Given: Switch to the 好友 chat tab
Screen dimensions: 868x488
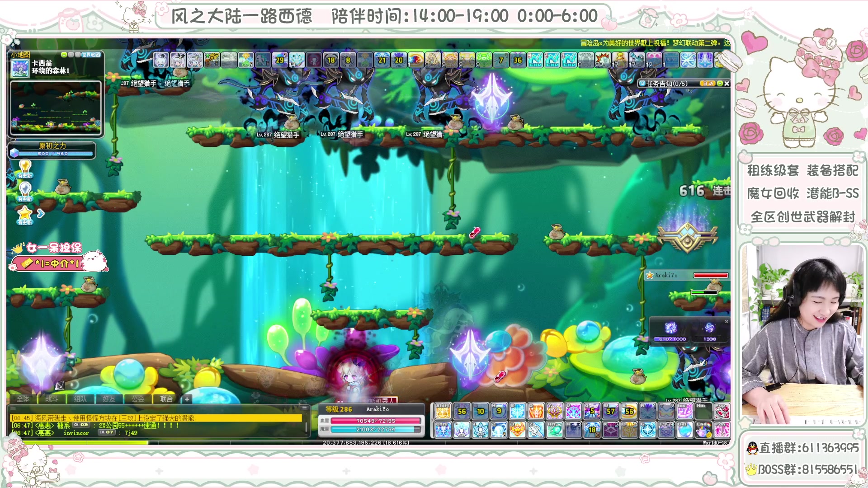Looking at the screenshot, I should point(109,399).
